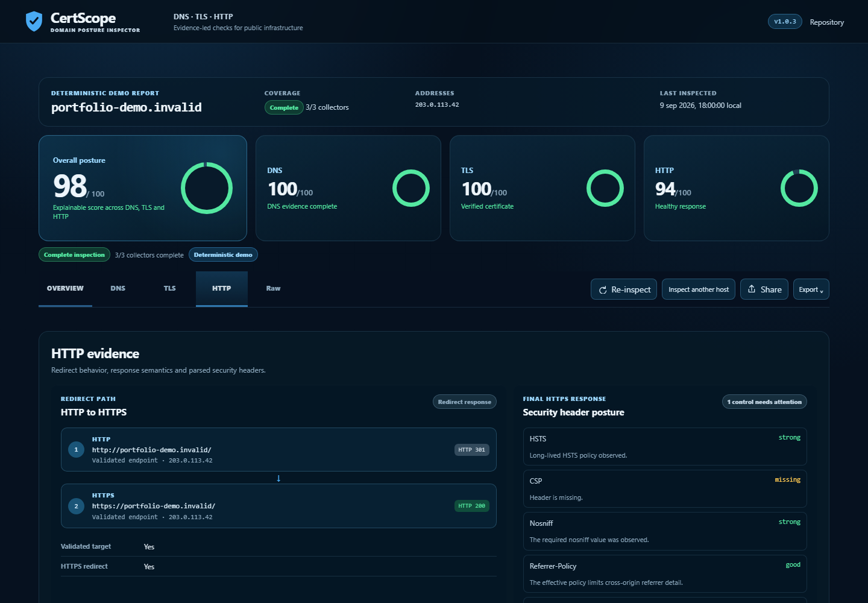This screenshot has width=868, height=603.
Task: Click the 'Validated target' row
Action: (x=278, y=546)
